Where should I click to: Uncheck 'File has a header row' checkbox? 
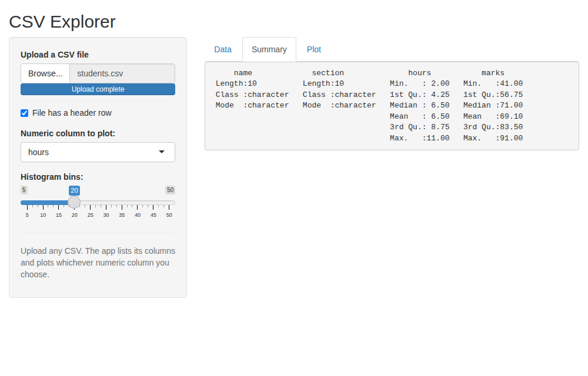(24, 113)
